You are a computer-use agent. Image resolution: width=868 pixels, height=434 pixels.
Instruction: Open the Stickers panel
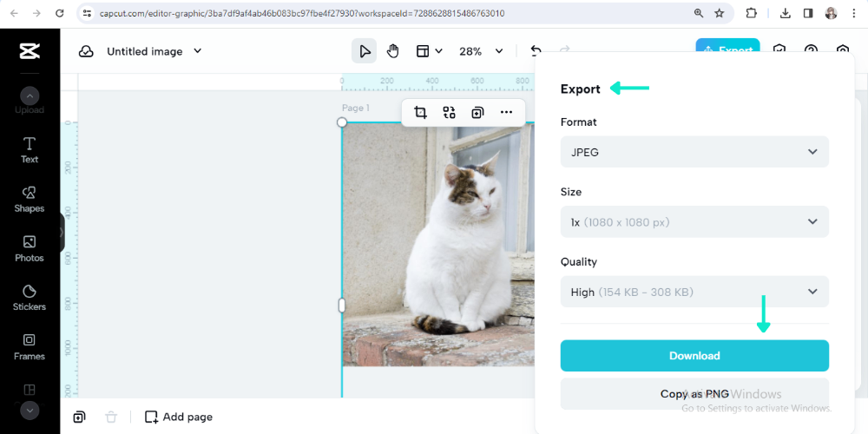(x=30, y=298)
